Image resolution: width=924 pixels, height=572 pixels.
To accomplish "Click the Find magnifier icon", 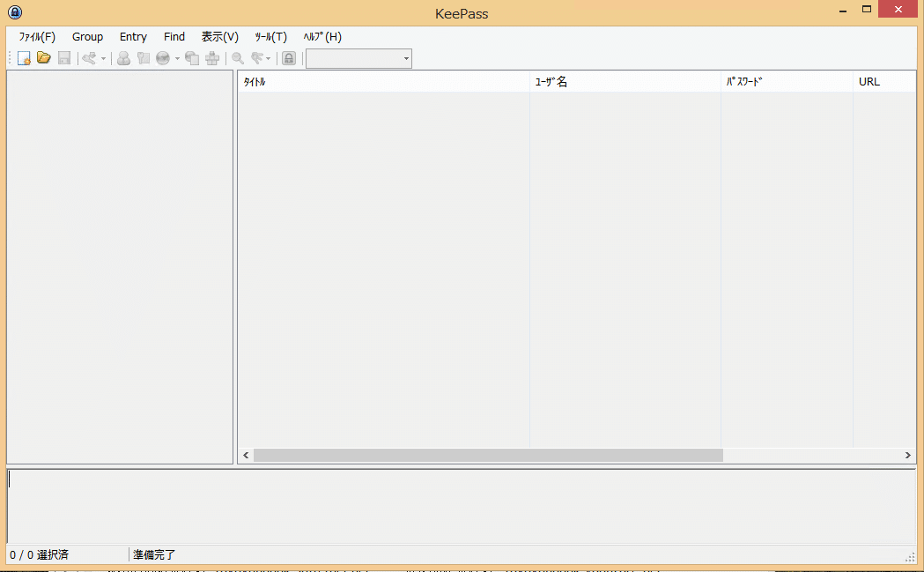I will pyautogui.click(x=238, y=58).
